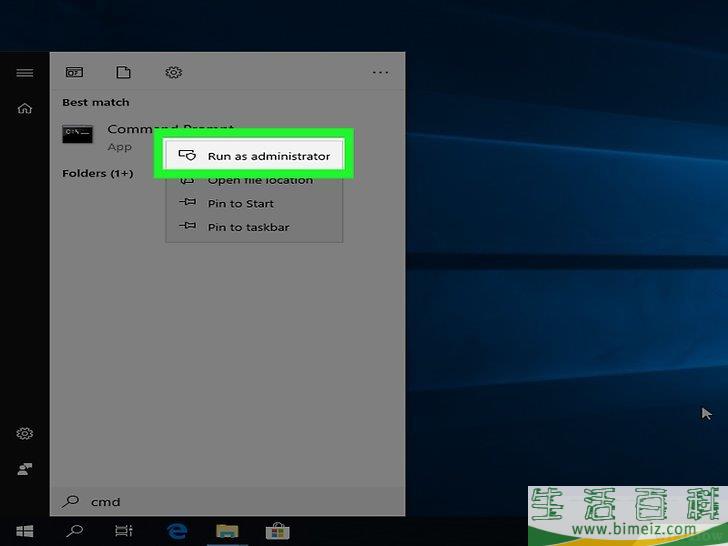Image resolution: width=728 pixels, height=546 pixels.
Task: Filter search results by Settings gear
Action: 173,73
